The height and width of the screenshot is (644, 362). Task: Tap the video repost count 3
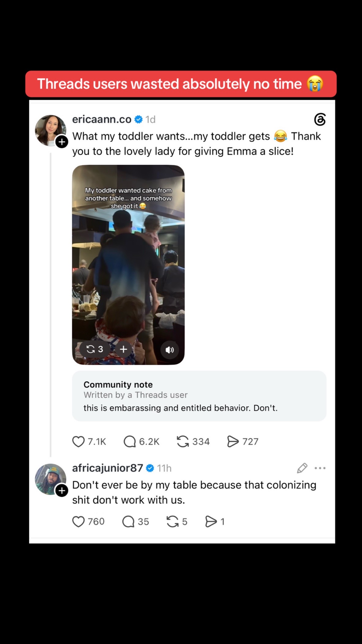[95, 349]
